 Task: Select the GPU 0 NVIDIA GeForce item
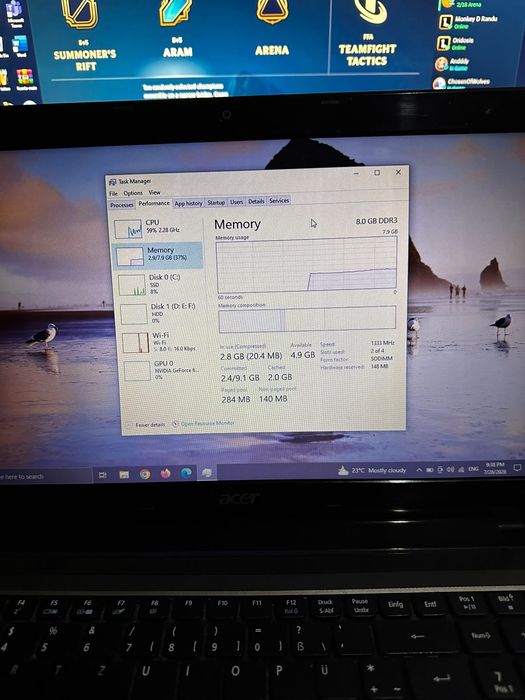(x=162, y=370)
